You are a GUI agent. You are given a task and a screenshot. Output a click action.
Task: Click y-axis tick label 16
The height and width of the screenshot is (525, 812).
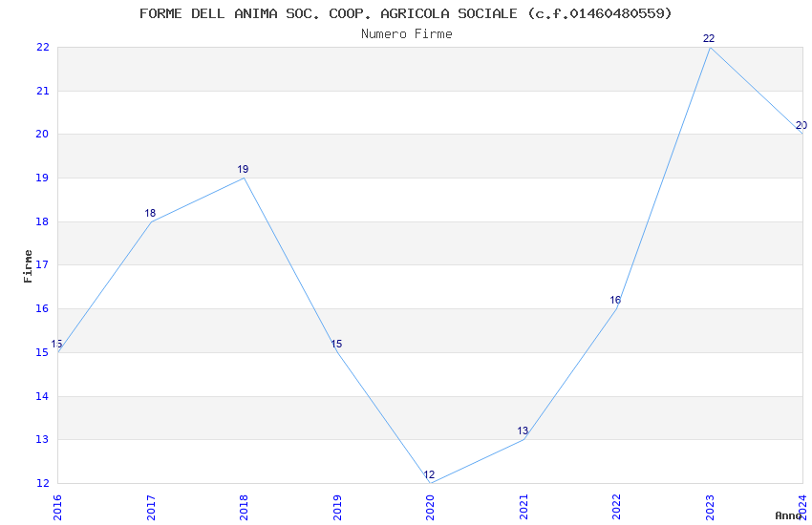[42, 308]
